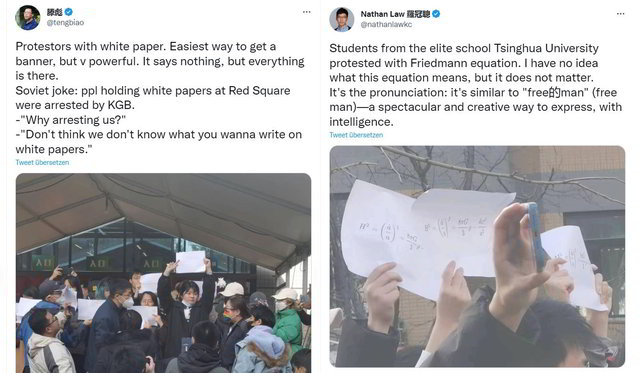Open the Friedmann equation photo
Screen dimensions: 640x373
(477, 256)
